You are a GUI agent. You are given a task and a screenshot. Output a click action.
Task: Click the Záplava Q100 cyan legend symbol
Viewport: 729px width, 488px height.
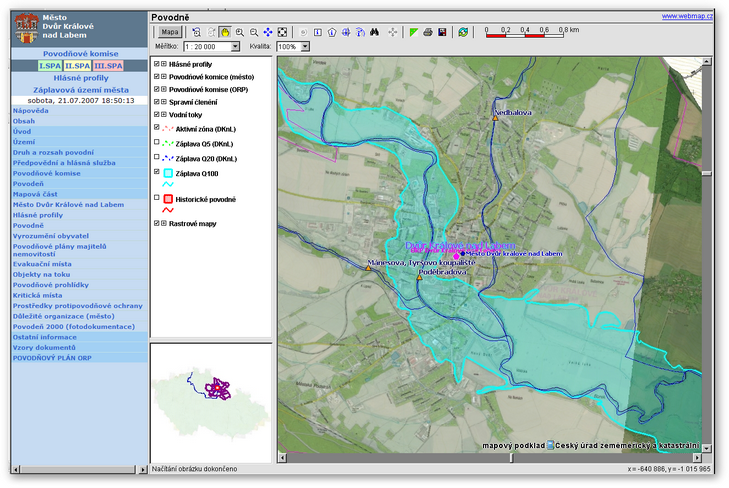click(x=168, y=173)
